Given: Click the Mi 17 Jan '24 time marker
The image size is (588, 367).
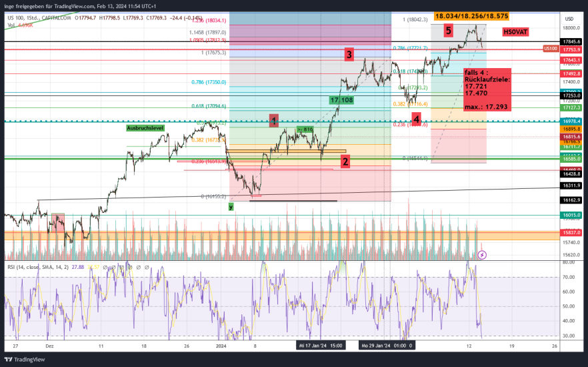Looking at the screenshot, I should [320, 346].
